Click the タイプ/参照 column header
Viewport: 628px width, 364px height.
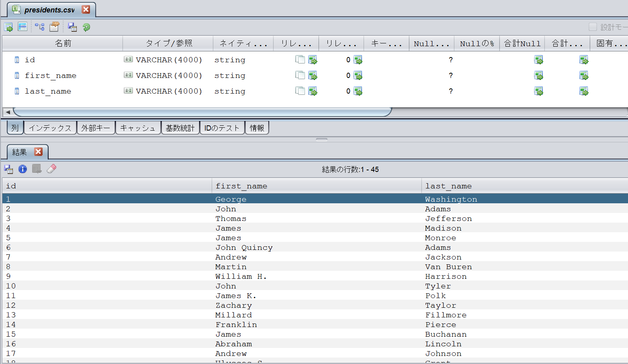(x=168, y=43)
